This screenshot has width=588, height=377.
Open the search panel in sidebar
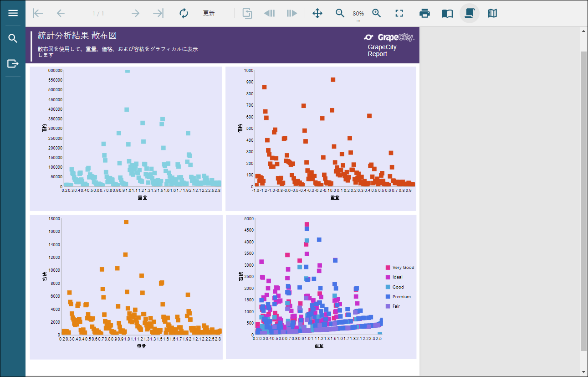(x=13, y=38)
